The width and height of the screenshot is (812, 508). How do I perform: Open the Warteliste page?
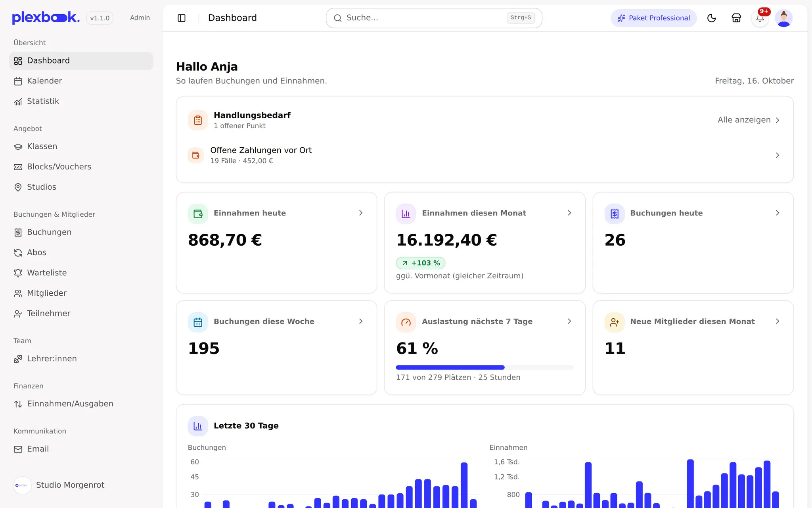click(x=81, y=273)
